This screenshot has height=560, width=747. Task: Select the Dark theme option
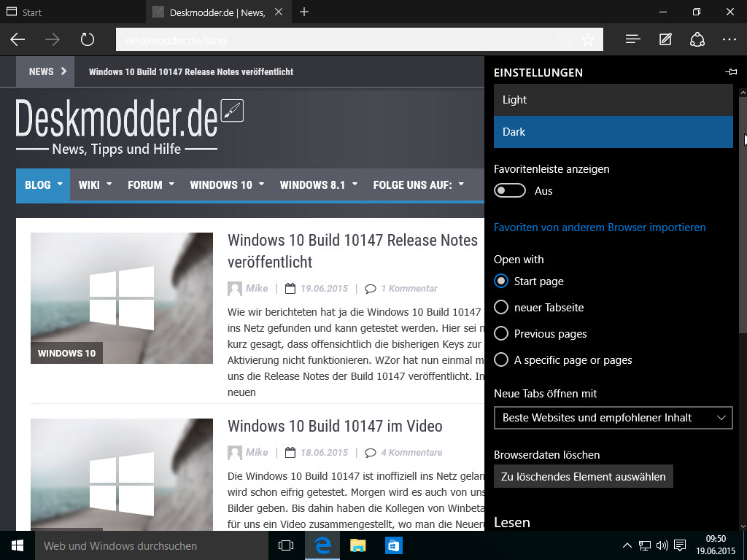coord(613,132)
